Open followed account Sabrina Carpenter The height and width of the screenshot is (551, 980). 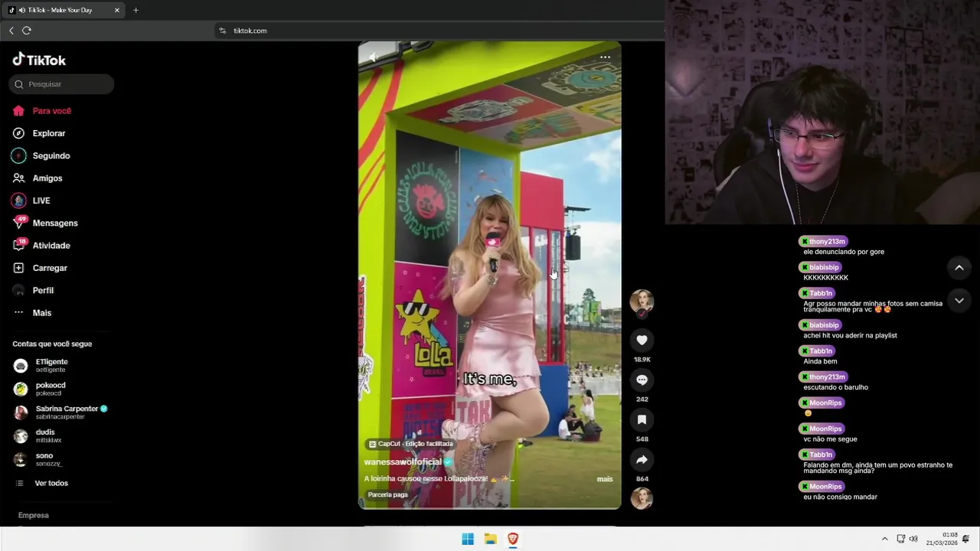pos(60,412)
